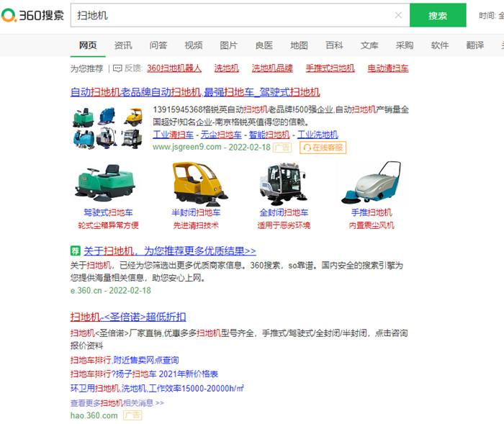The height and width of the screenshot is (424, 504).
Task: Click the white enclosed sweeper image
Action: point(283,184)
